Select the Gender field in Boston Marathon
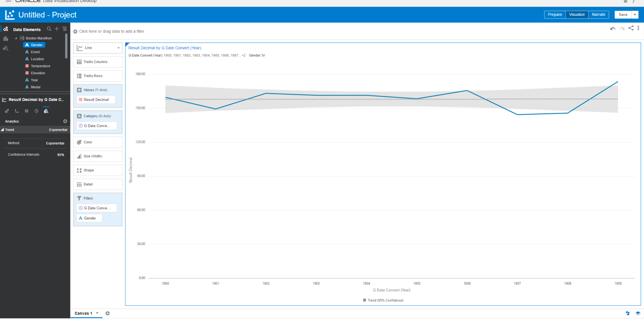Image resolution: width=644 pixels, height=322 pixels. click(x=34, y=45)
